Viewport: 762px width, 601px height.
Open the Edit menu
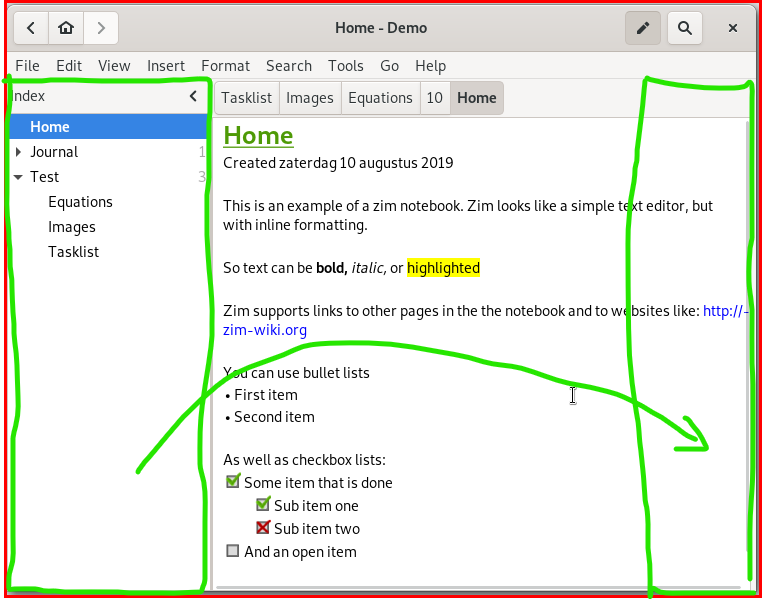(x=69, y=66)
